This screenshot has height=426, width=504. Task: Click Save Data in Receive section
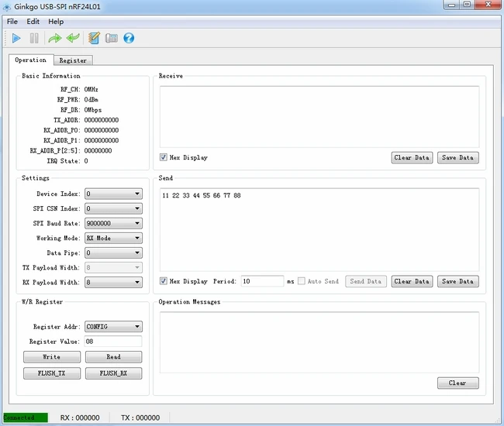(457, 158)
